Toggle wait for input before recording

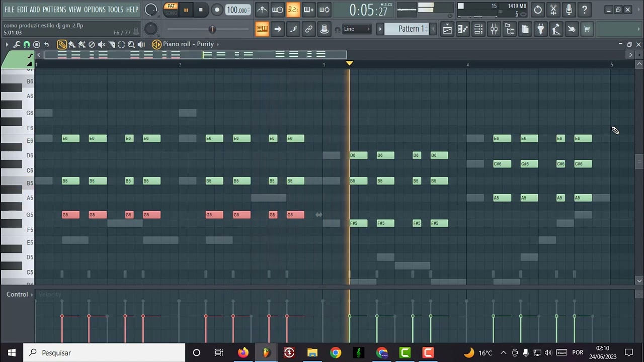pos(277,10)
